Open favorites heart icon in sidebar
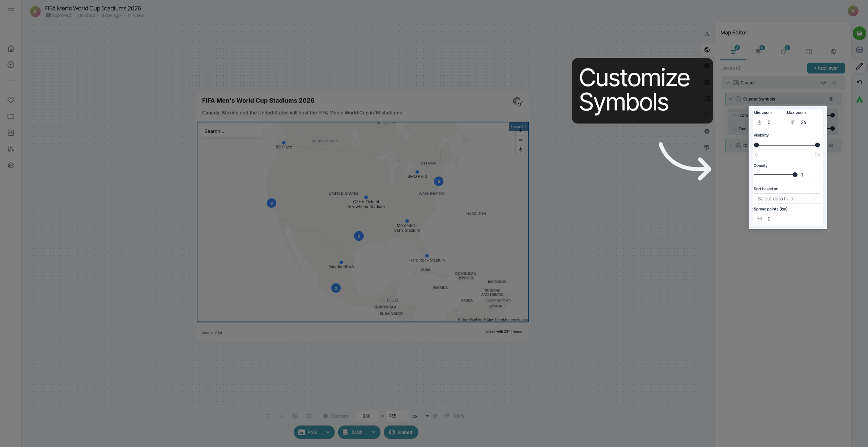 pos(11,100)
